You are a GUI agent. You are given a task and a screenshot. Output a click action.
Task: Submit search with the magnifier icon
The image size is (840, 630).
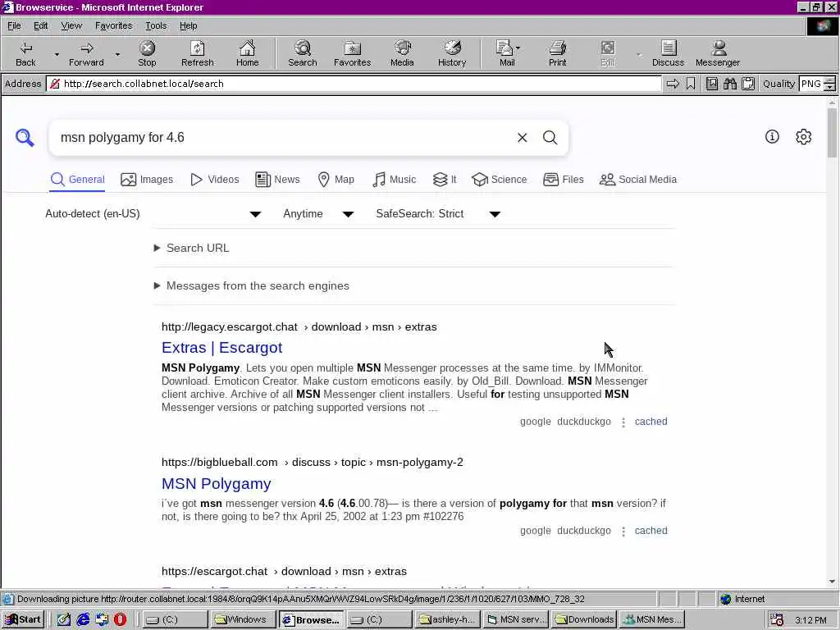click(x=550, y=138)
